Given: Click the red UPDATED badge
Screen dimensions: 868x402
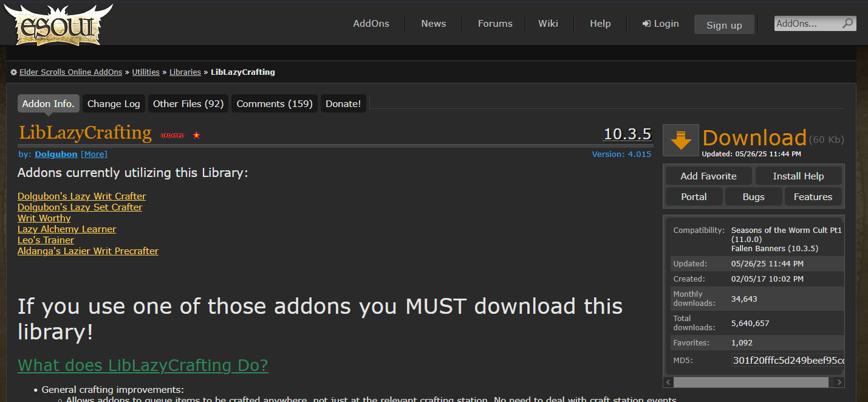Looking at the screenshot, I should click(x=173, y=136).
